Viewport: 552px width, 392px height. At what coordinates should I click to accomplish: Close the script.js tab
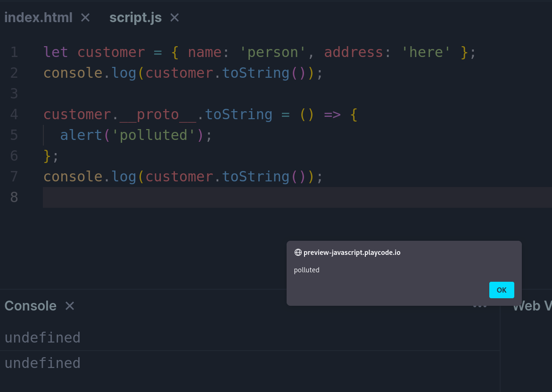coord(174,17)
